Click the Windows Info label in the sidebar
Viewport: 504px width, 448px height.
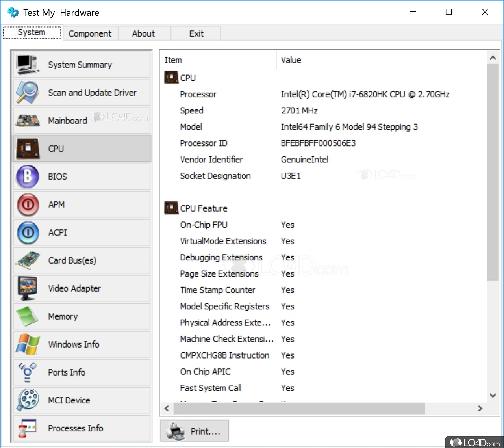pos(74,344)
